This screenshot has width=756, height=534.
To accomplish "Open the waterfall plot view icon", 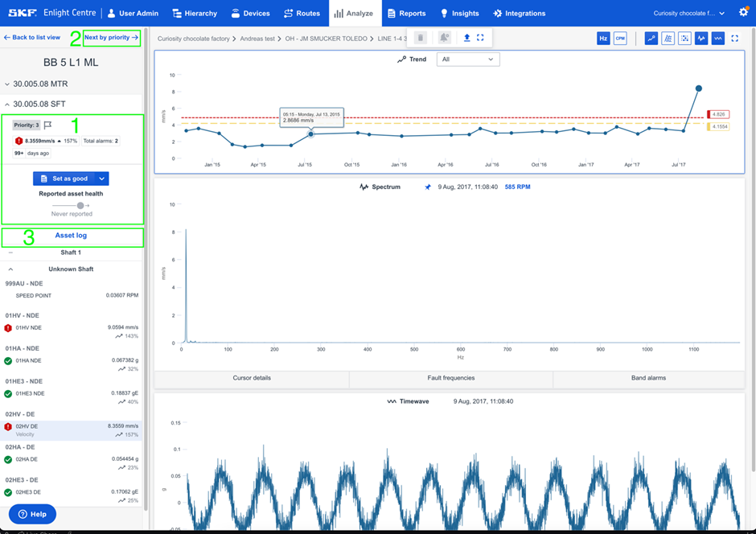I will [668, 38].
